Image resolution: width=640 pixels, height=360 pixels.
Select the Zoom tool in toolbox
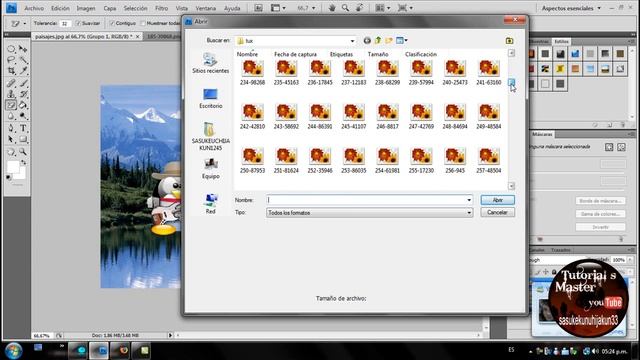[23, 152]
